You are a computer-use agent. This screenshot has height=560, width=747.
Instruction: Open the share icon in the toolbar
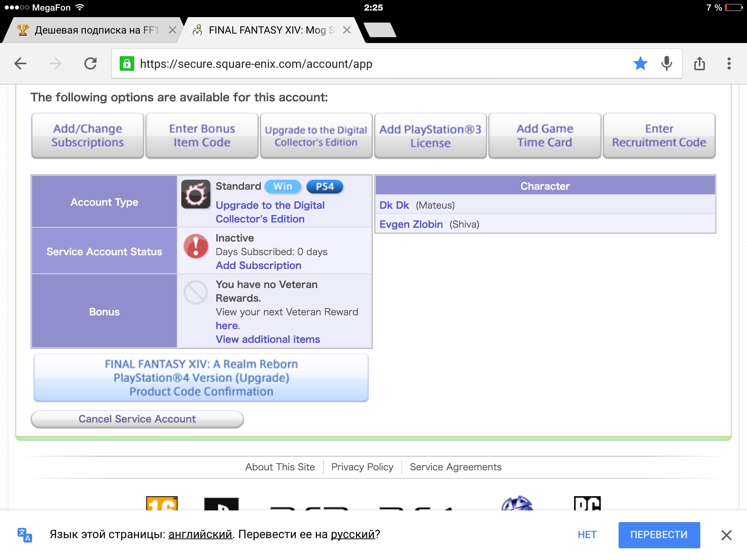pos(699,63)
